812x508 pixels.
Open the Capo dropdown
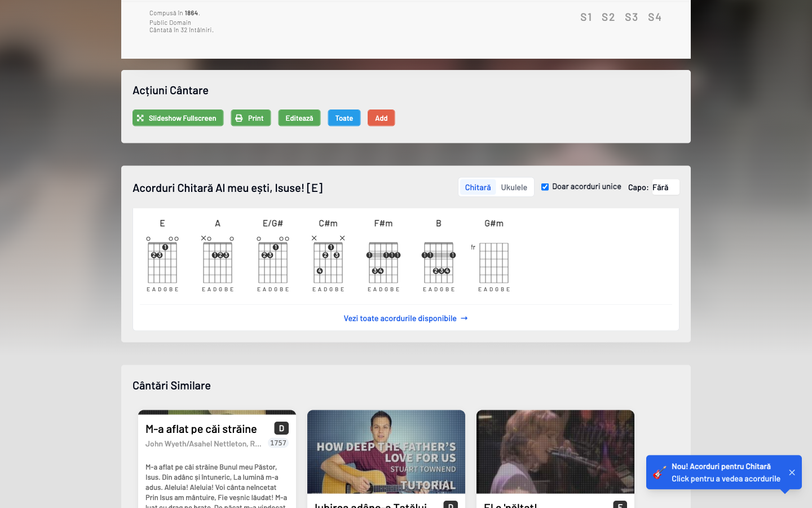coord(665,187)
